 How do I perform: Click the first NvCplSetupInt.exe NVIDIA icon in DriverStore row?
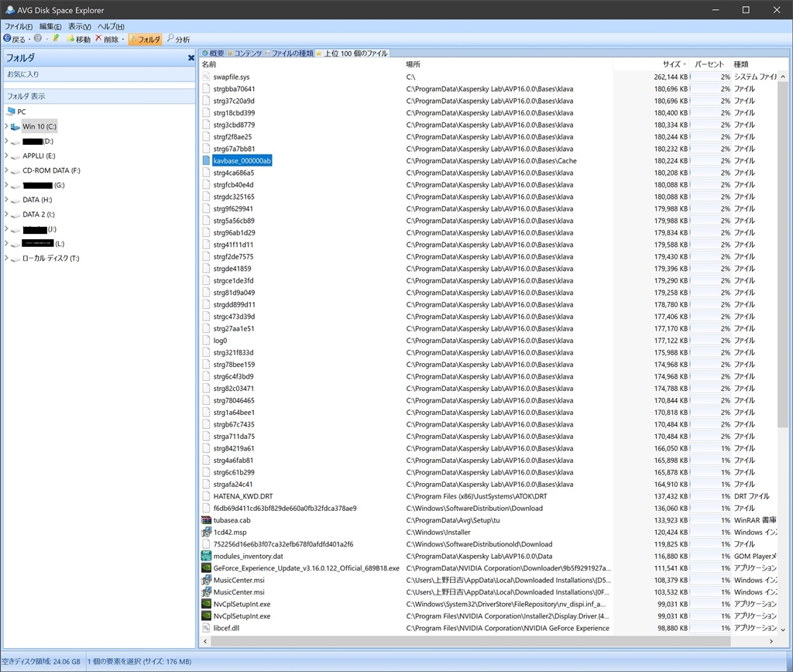(206, 604)
